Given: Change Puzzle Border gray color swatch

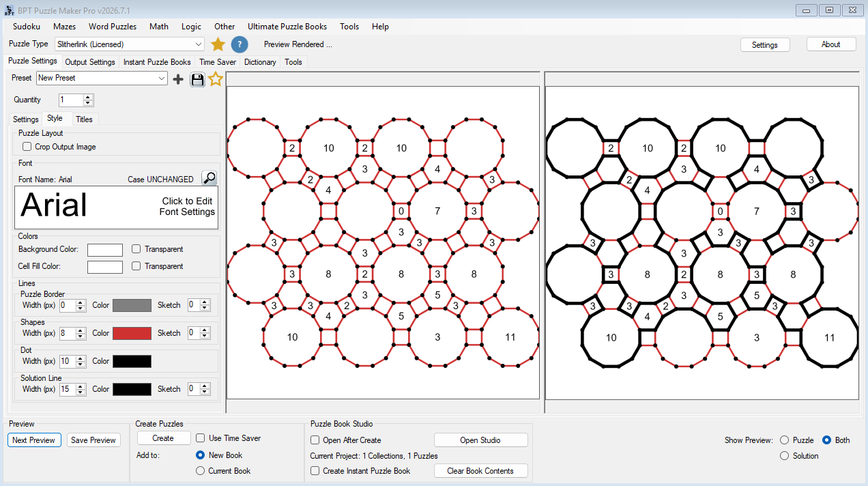Looking at the screenshot, I should (132, 305).
